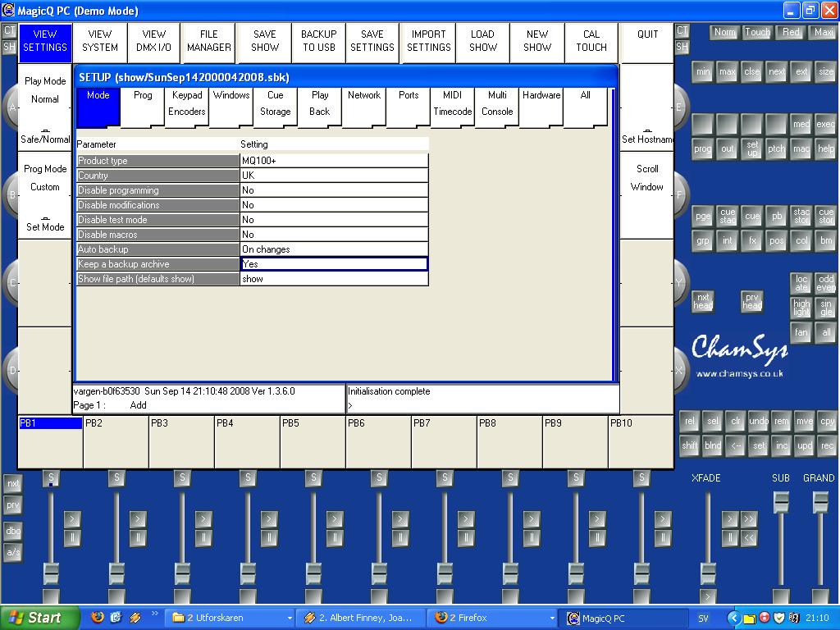Click the 'cue stac' cue stack key
Image resolution: width=840 pixels, height=630 pixels.
tap(727, 216)
